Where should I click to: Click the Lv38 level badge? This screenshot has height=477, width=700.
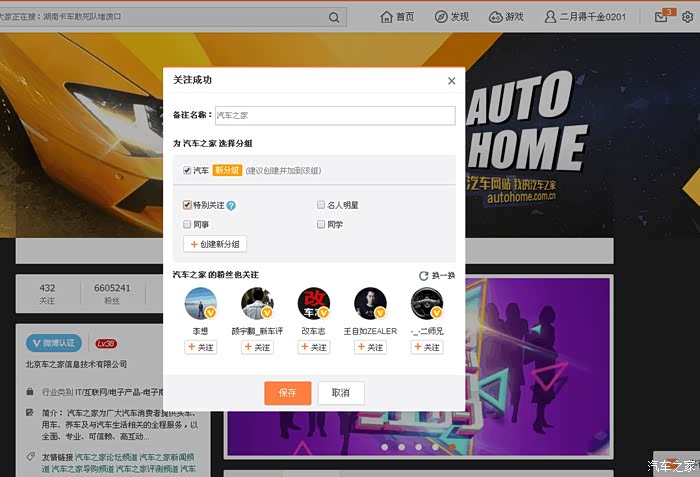click(106, 343)
